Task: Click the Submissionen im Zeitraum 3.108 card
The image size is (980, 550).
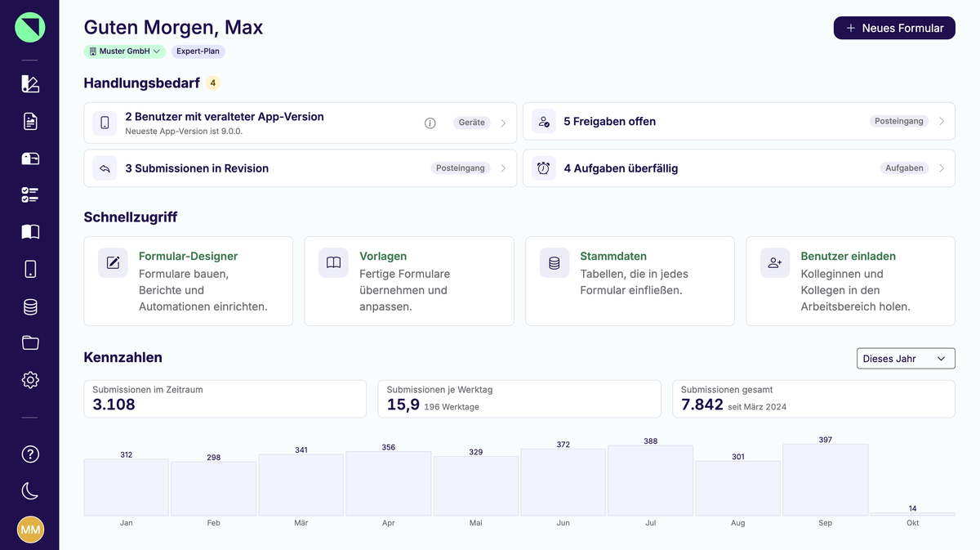Action: click(225, 399)
